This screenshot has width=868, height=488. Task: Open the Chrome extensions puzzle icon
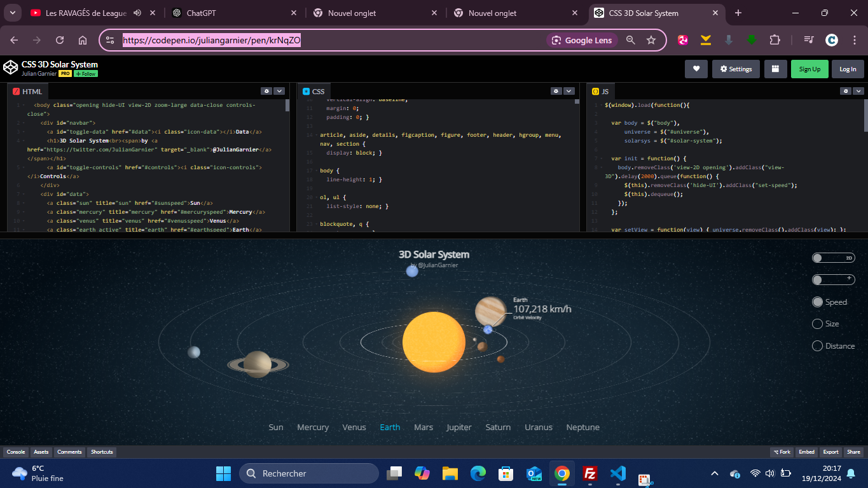pos(775,40)
